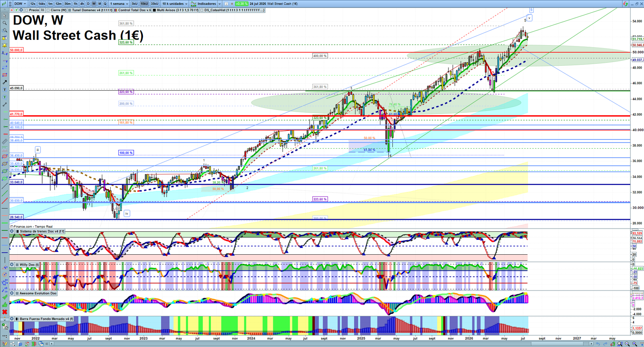The height and width of the screenshot is (347, 644).
Task: Select the Q quarterly timeframe tab
Action: pos(105,4)
